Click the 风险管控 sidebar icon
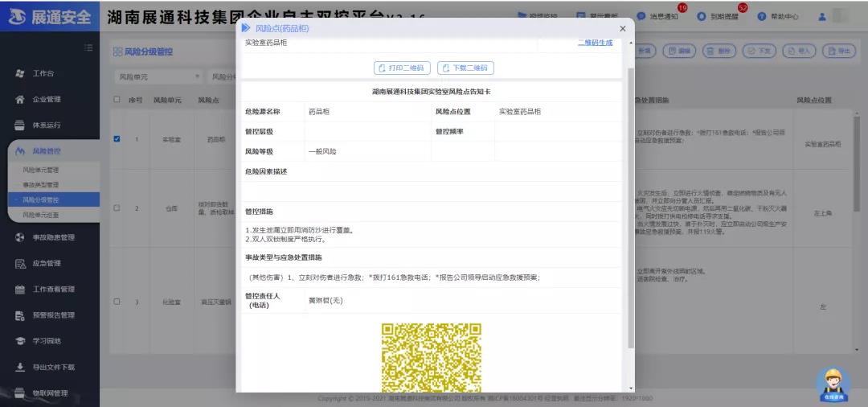The image size is (868, 407). [20, 150]
